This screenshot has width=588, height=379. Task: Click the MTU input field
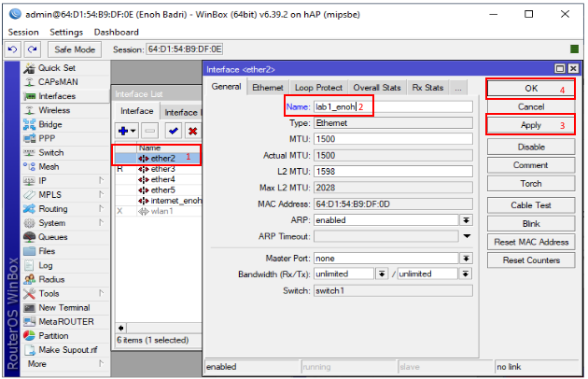tap(393, 139)
